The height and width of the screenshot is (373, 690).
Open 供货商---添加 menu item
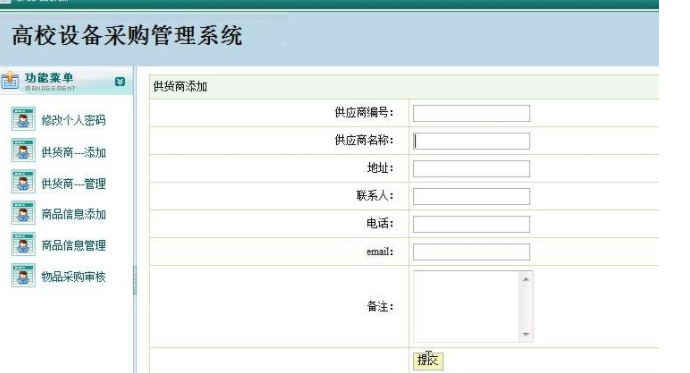[x=73, y=152]
